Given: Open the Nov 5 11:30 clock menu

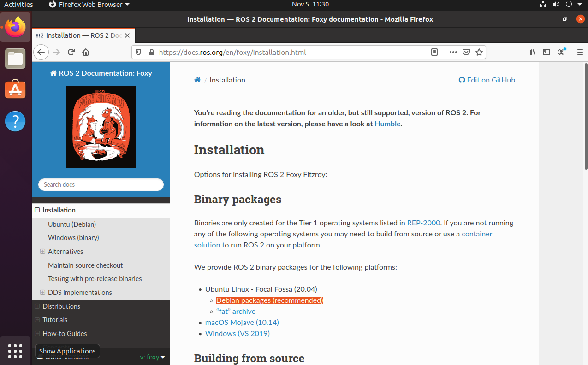Looking at the screenshot, I should click(x=310, y=4).
